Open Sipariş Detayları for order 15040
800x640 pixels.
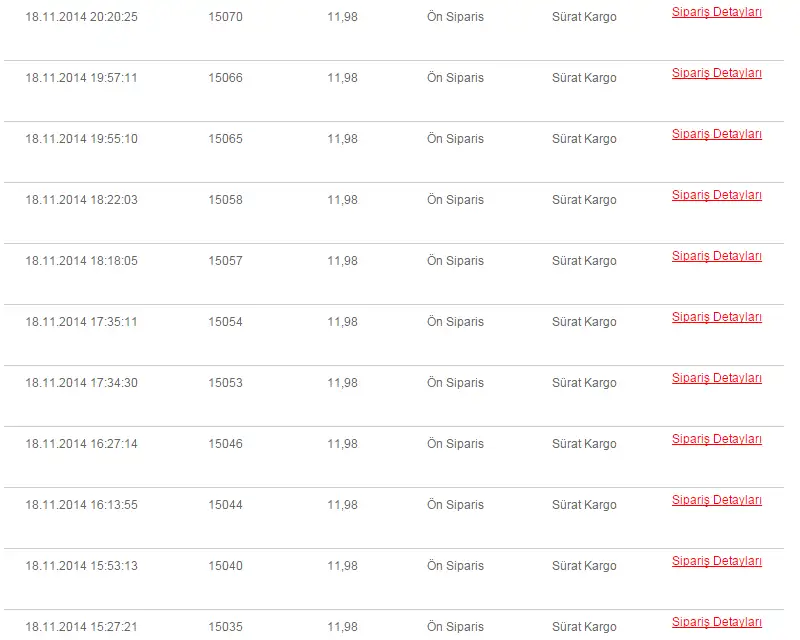tap(716, 561)
